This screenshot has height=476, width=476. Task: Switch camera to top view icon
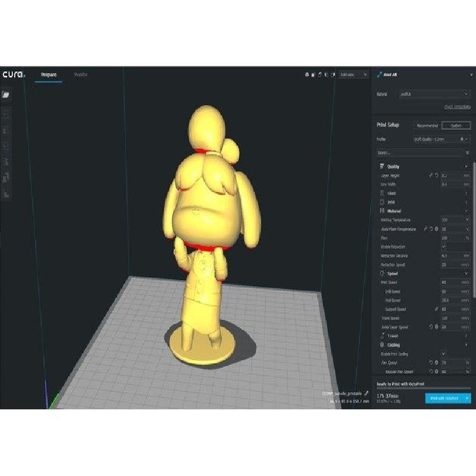click(320, 75)
